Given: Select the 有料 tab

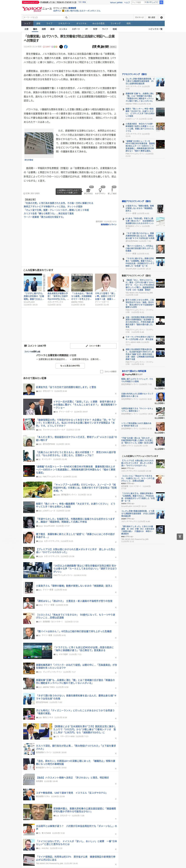Looking at the screenshot, I should pos(128,24).
